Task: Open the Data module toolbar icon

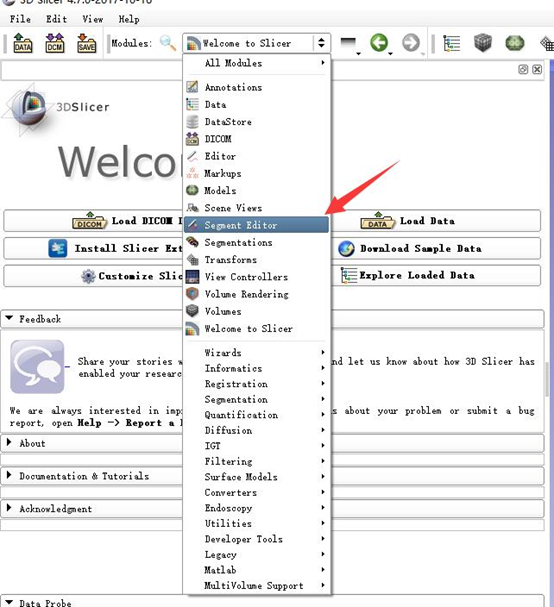Action: pos(451,43)
